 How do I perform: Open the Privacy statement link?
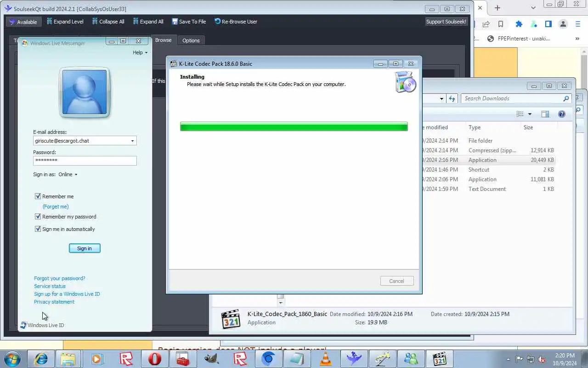point(54,302)
